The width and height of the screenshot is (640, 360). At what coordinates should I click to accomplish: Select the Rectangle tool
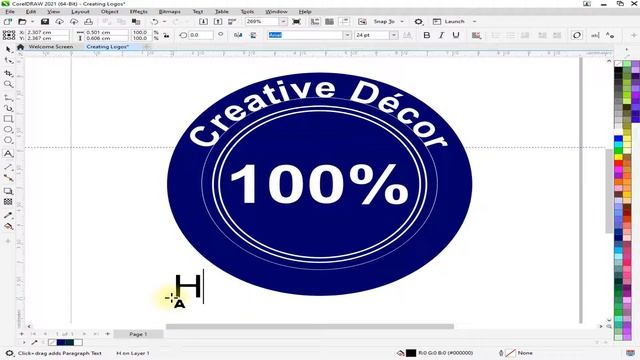[8, 119]
